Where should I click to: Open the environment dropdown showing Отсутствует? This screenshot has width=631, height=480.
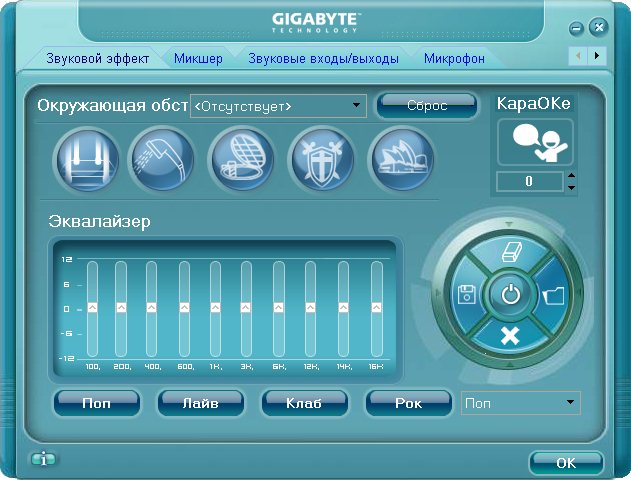tap(278, 106)
